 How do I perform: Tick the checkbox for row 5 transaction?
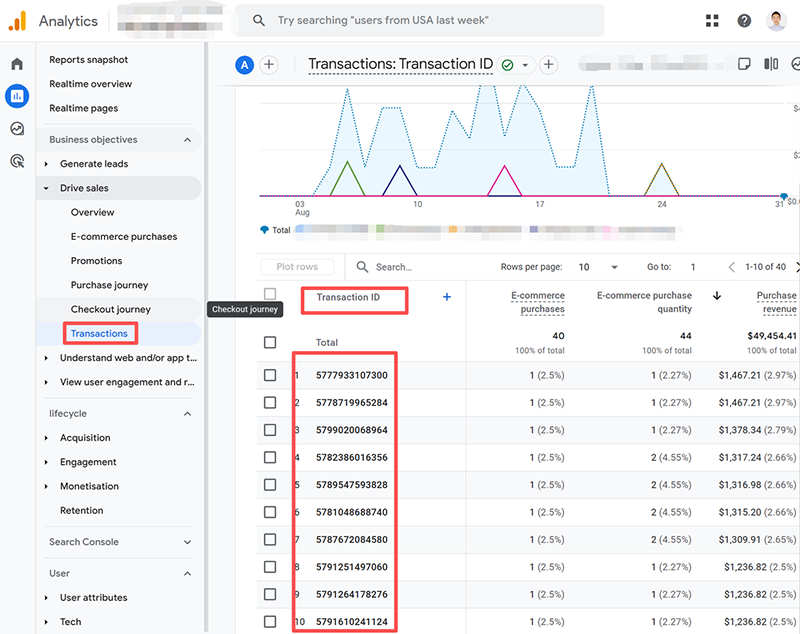(270, 485)
